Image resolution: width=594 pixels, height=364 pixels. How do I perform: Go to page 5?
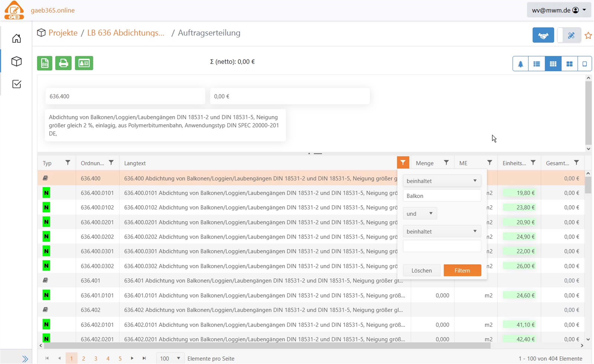click(x=120, y=359)
